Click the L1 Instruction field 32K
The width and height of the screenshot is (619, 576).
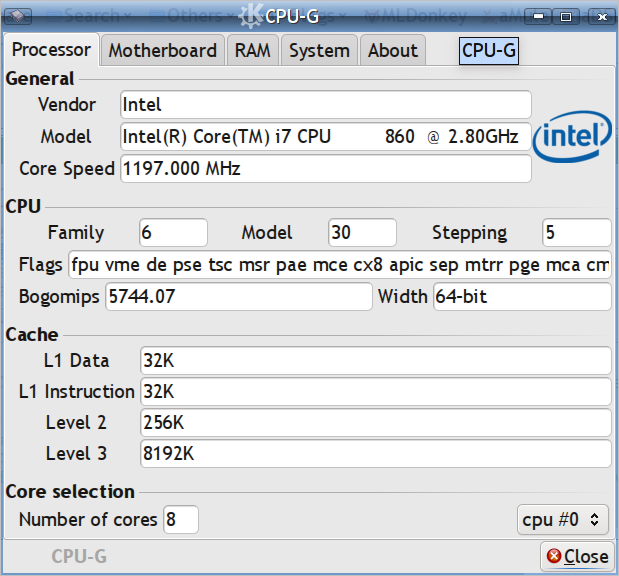[376, 392]
